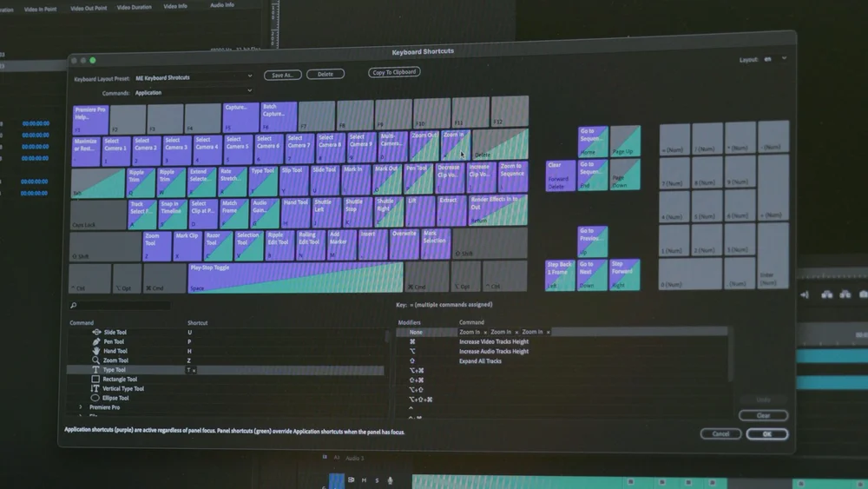Select the Rolling Edit Tool N key
868x489 pixels.
point(310,245)
